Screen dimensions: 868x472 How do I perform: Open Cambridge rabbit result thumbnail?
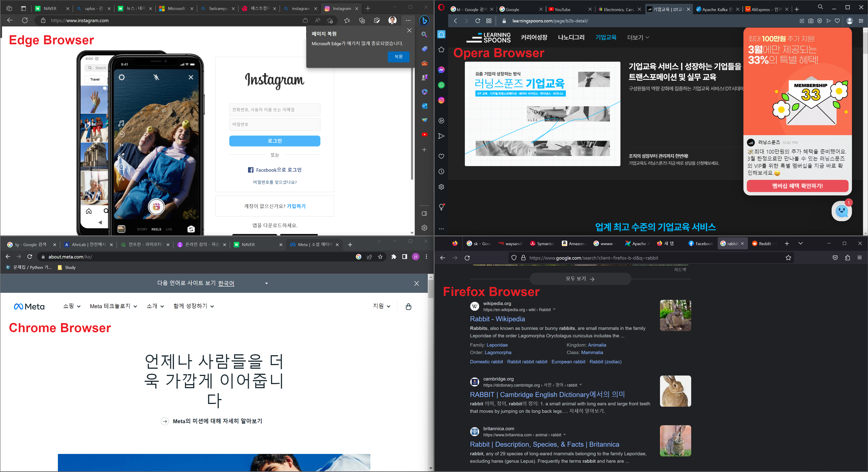pyautogui.click(x=675, y=391)
